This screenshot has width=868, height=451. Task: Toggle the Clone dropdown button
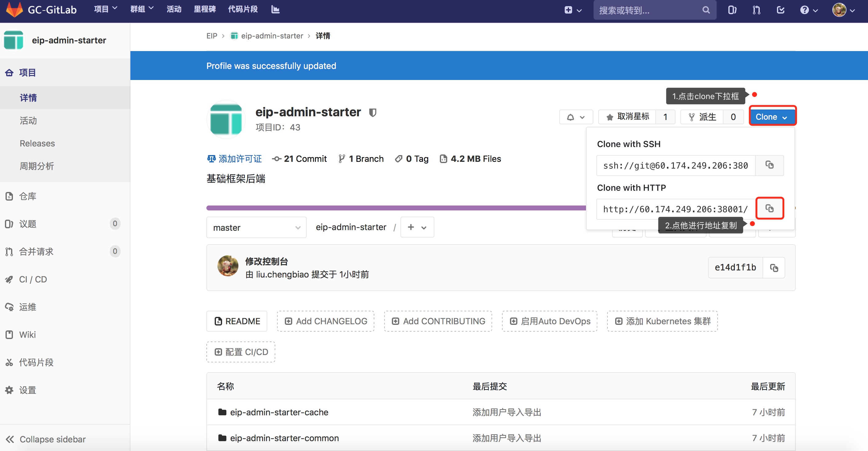point(772,117)
